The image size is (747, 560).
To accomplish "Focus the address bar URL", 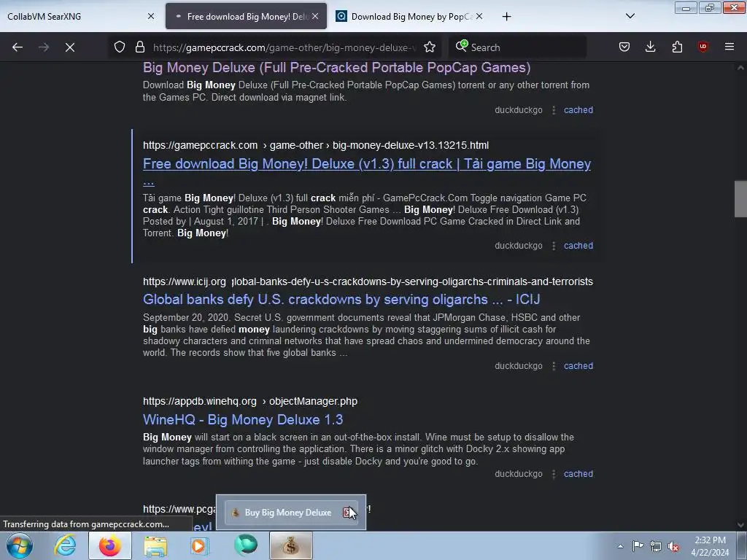I will tap(284, 47).
